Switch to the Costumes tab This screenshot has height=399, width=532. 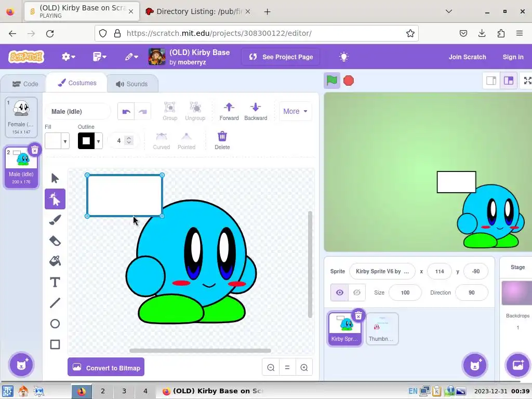[x=77, y=83]
